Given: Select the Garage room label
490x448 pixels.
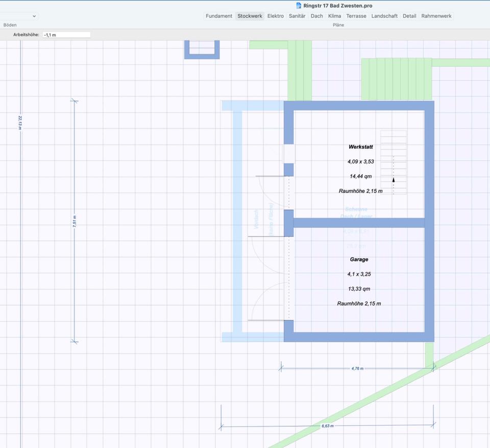Looking at the screenshot, I should click(x=359, y=259).
